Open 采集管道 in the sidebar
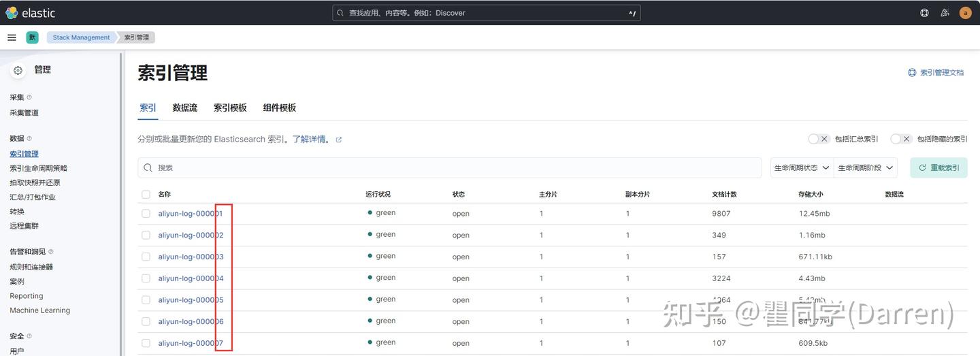980x356 pixels. click(x=24, y=113)
